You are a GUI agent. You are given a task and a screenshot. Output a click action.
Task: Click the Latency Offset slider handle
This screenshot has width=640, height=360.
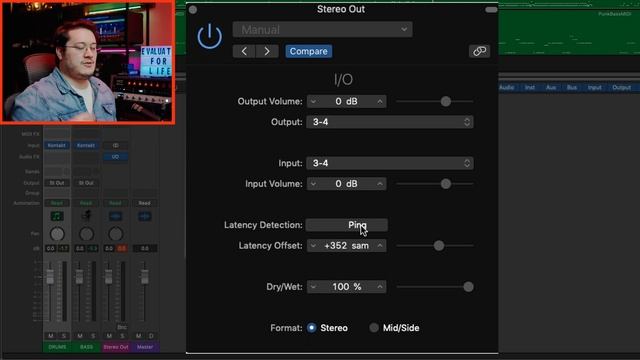(x=439, y=246)
